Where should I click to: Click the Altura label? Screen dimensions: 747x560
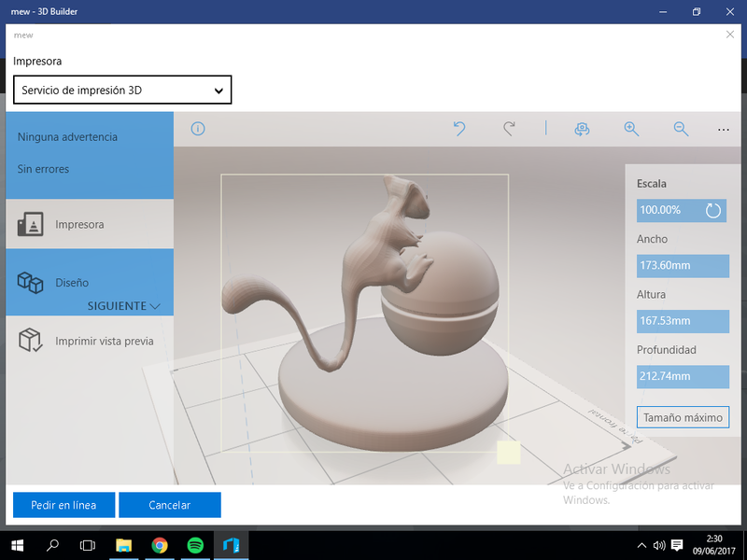651,294
